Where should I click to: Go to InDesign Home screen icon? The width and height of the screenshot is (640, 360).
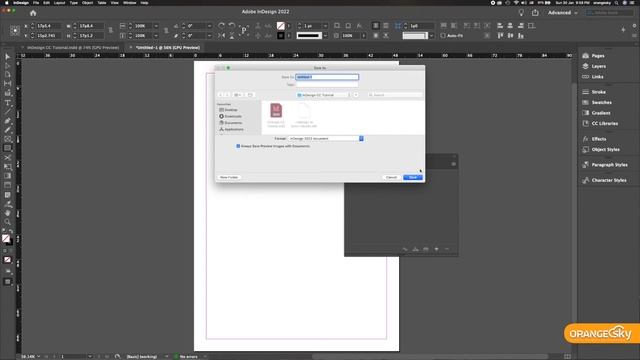point(33,13)
